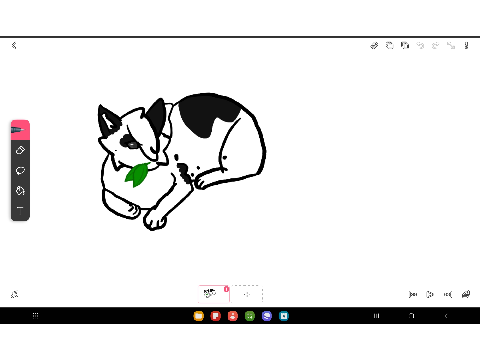Select the cat drawing page thumbnail
The width and height of the screenshot is (480, 360).
click(x=214, y=294)
